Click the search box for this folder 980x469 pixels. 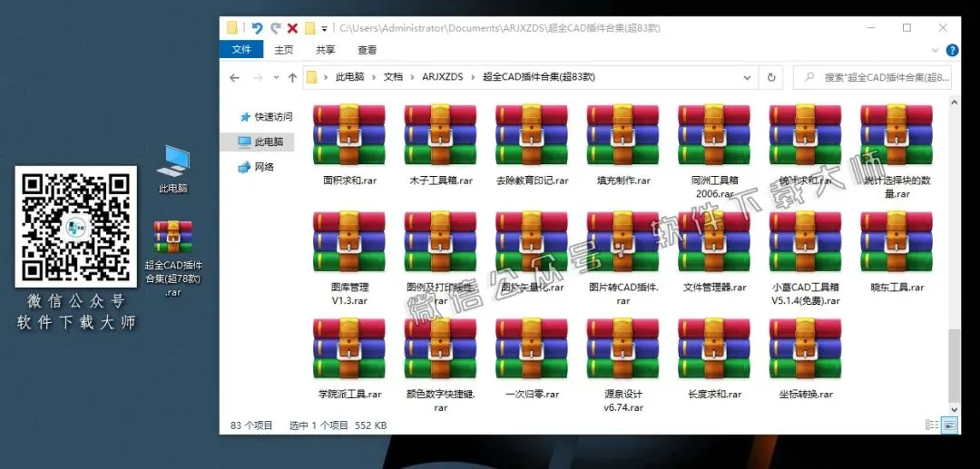coord(873,77)
